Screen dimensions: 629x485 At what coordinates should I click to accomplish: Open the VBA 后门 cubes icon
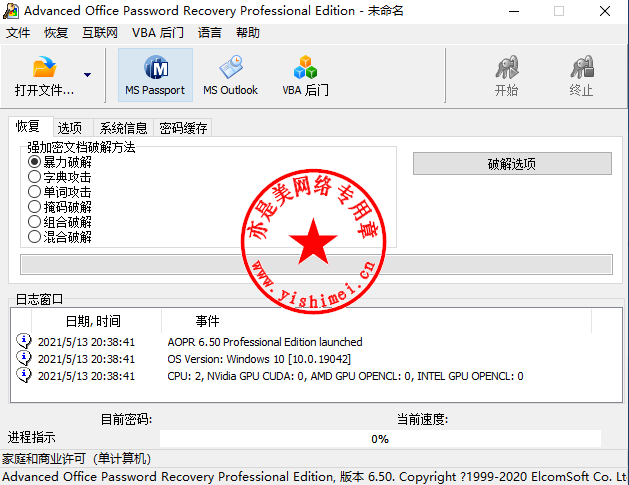pos(305,67)
